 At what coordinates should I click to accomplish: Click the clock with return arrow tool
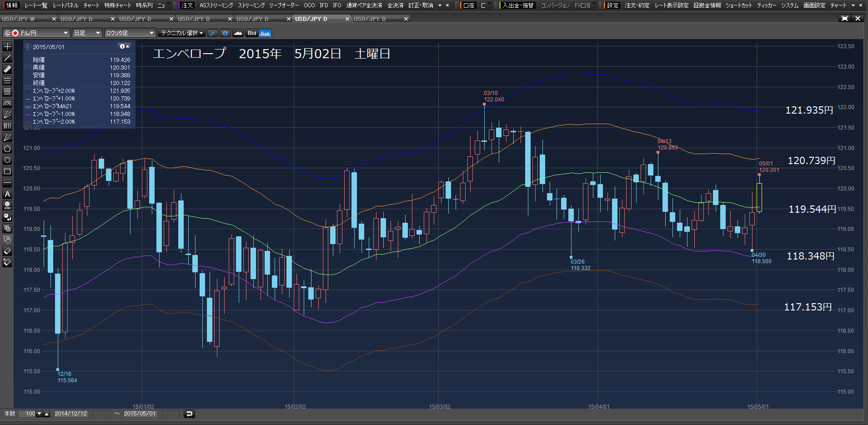pyautogui.click(x=7, y=217)
